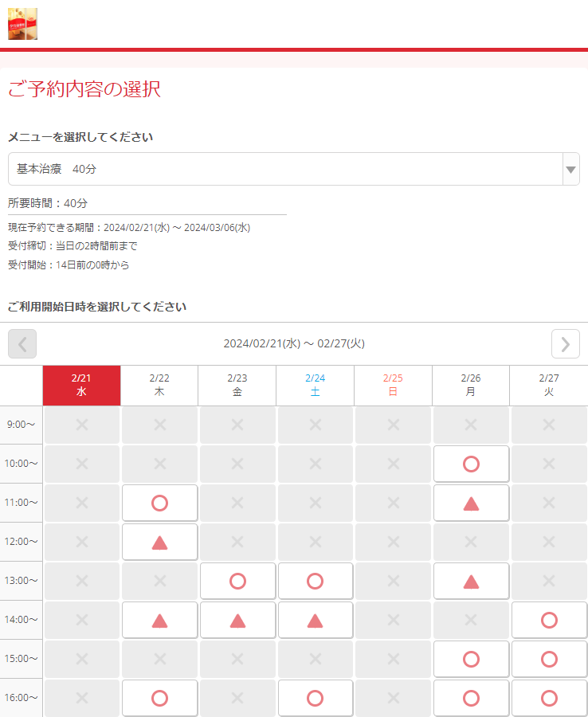Select the 2/21 水 date header
Image resolution: width=588 pixels, height=717 pixels.
pyautogui.click(x=81, y=386)
